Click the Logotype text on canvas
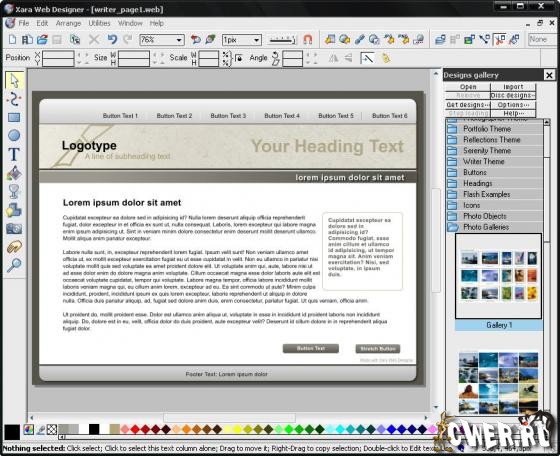Screen dimensions: 560x456 [89, 145]
